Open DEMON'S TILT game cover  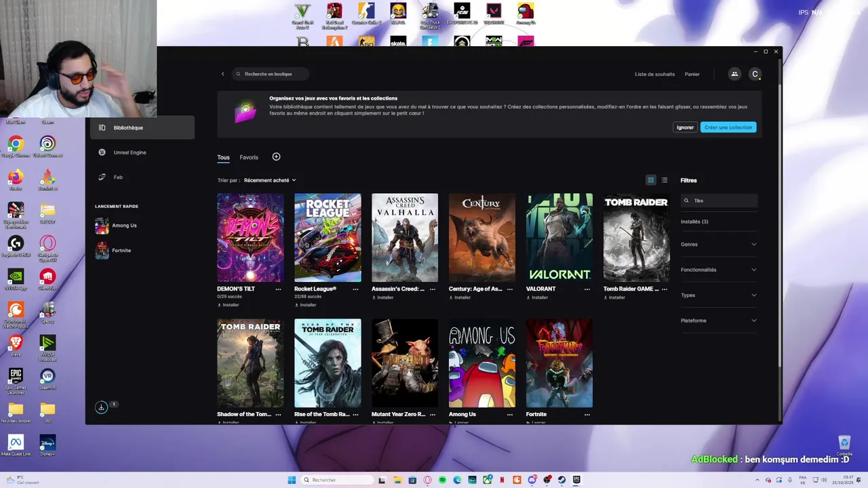(250, 238)
